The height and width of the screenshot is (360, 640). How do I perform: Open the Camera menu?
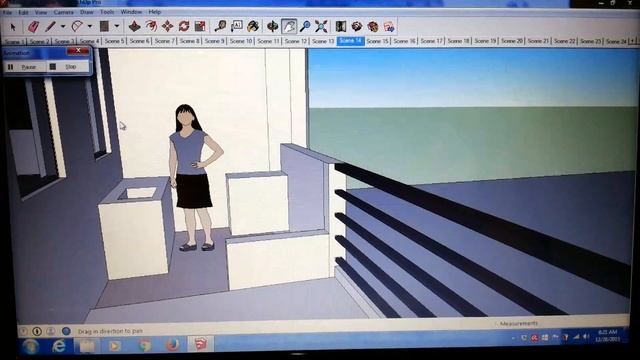point(63,13)
